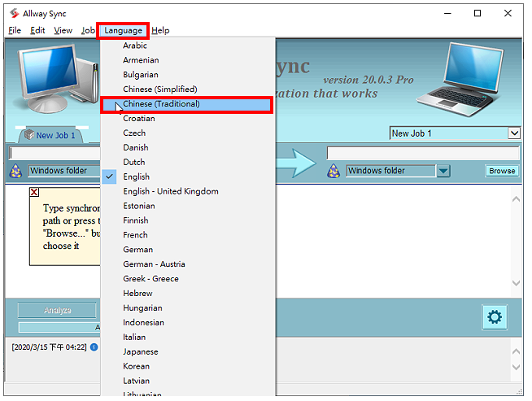Expand the New Job 1 dropdown arrow
532x401 pixels.
(514, 133)
